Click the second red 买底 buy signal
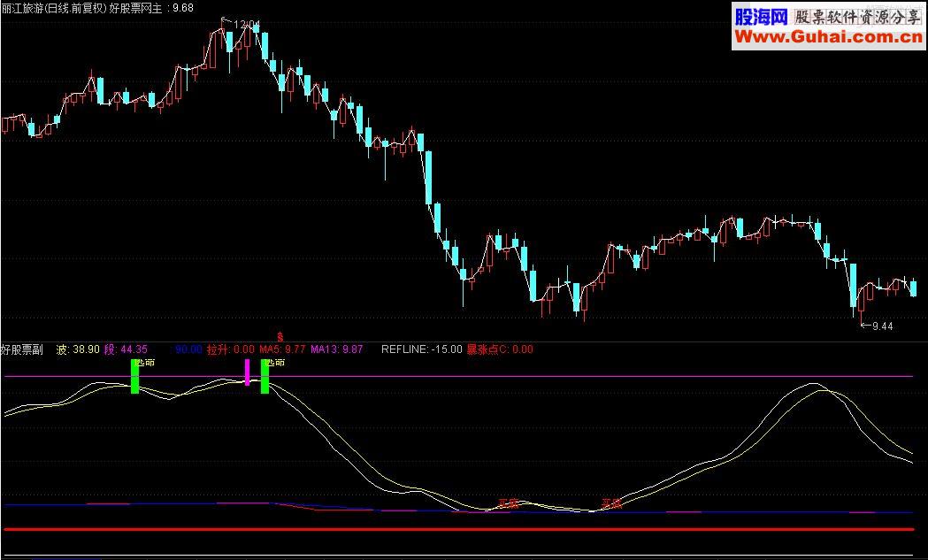This screenshot has height=560, width=928. click(611, 503)
